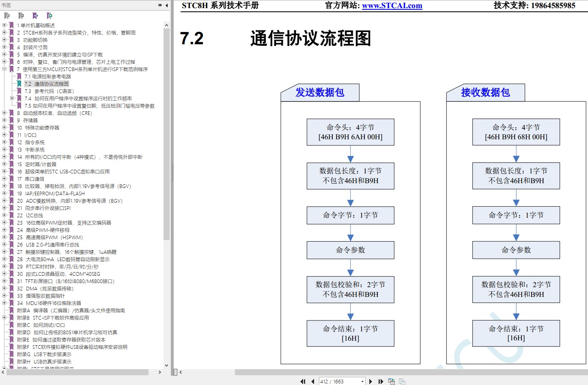Expand chapter 3 功能脚切换 node

(x=4, y=40)
